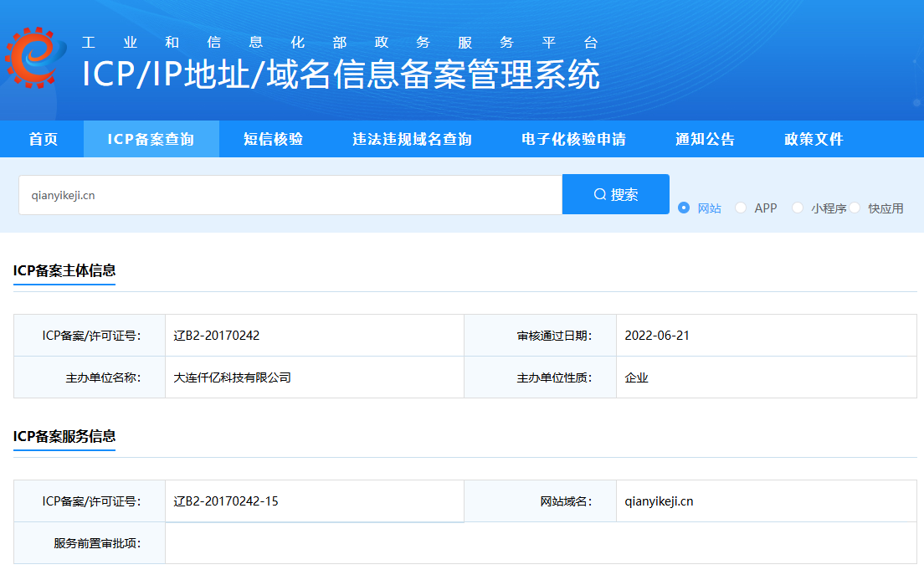The height and width of the screenshot is (575, 924).
Task: Click license number 辽B2-20170242 cell
Action: point(315,336)
